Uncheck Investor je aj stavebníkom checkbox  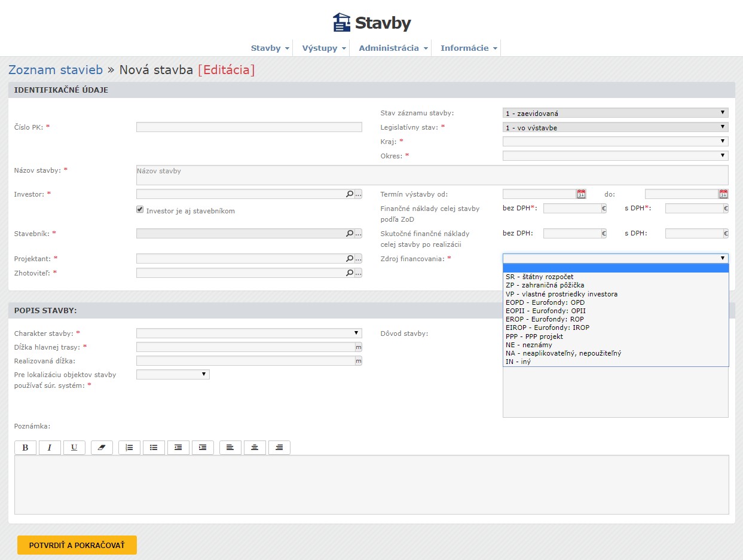(140, 210)
